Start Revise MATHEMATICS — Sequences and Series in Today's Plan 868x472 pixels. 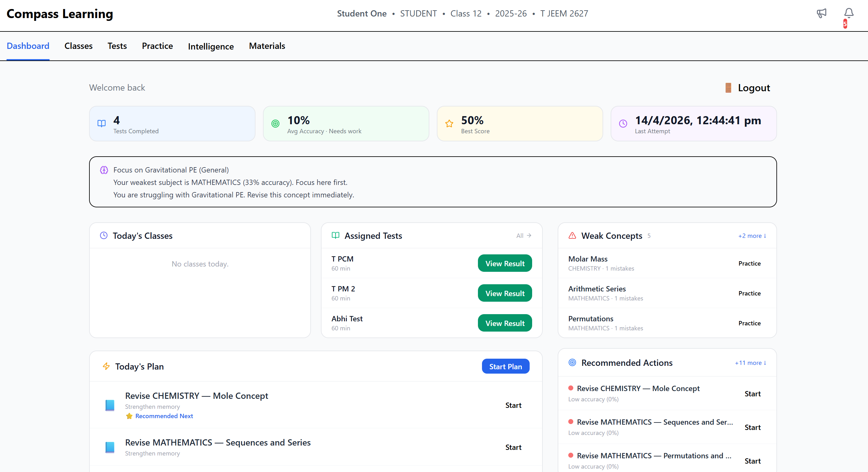(x=513, y=447)
